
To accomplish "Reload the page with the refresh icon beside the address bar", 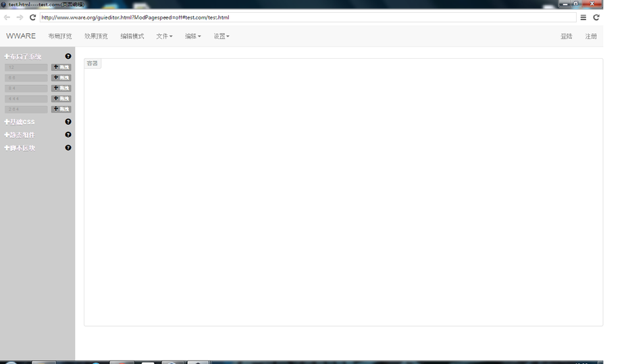I will (x=32, y=17).
